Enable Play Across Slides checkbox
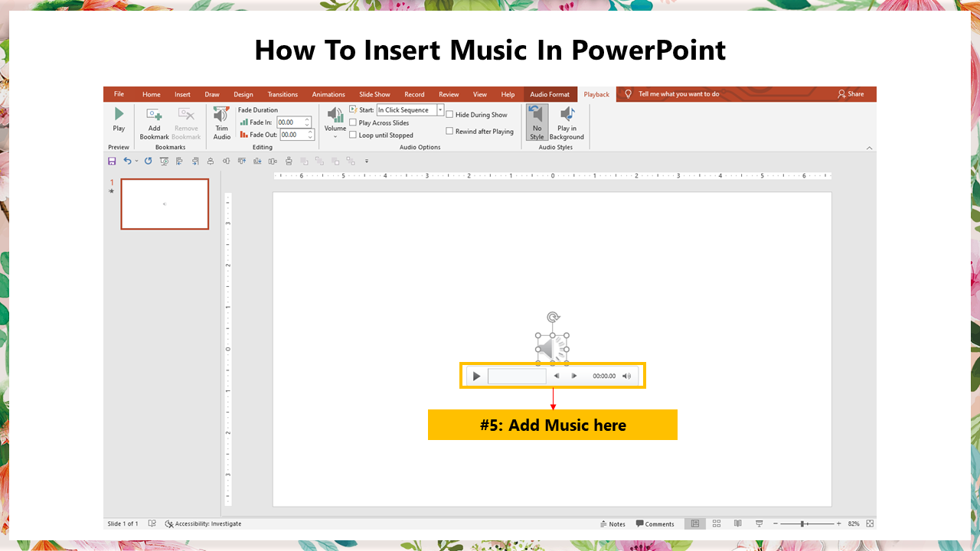Viewport: 980px width, 551px height. point(353,122)
